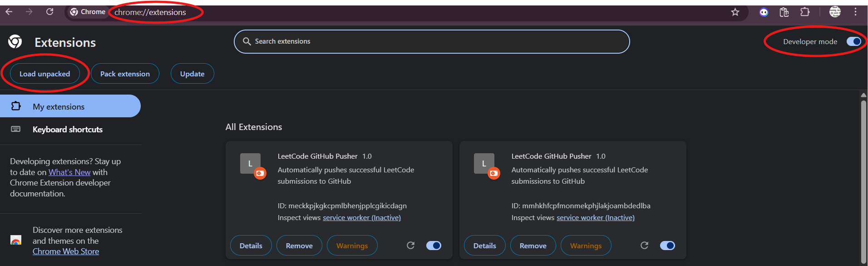This screenshot has height=266, width=868.
Task: Reload the first LeetCode GitHub Pusher extension
Action: coord(411,246)
